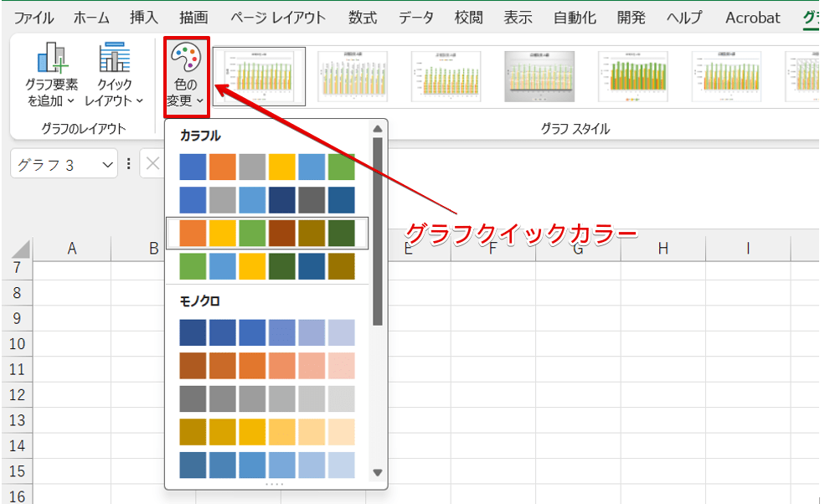Screen dimensions: 825x504
Task: Switch to the Acrobat tab
Action: tap(752, 18)
